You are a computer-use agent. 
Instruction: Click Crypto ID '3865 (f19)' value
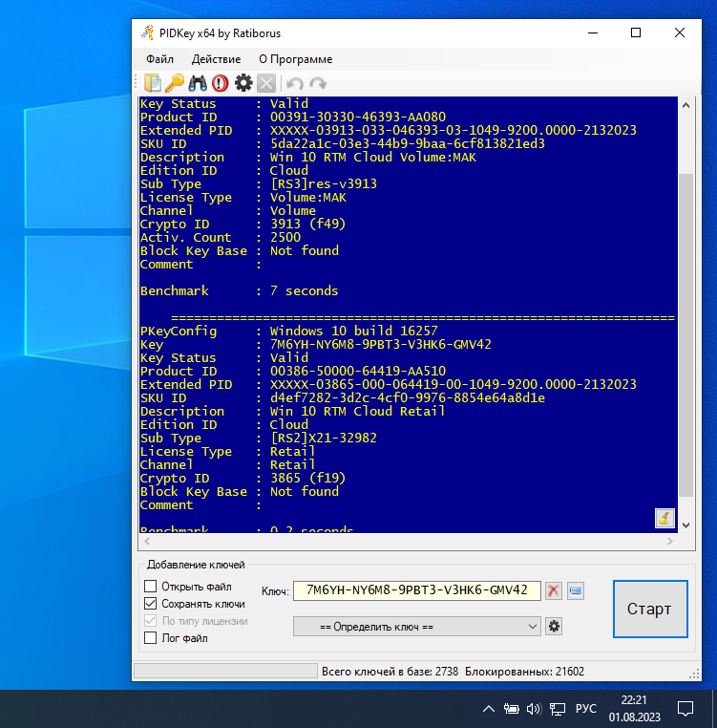click(x=308, y=478)
